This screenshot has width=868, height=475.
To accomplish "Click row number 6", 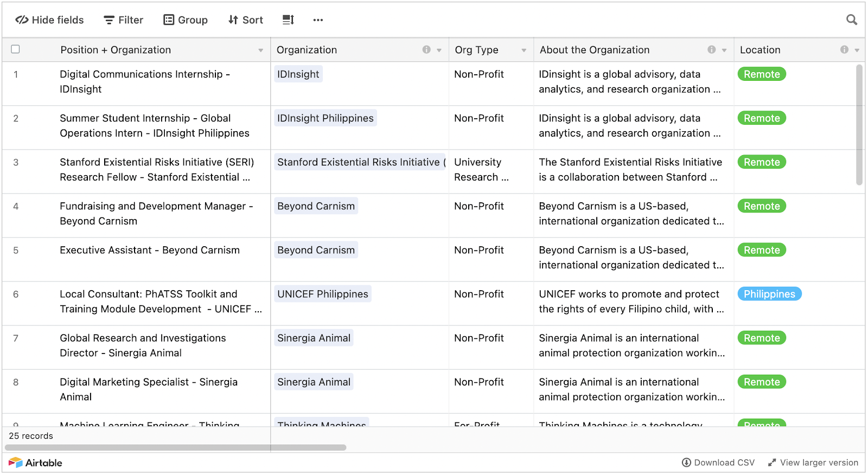I will tap(16, 294).
